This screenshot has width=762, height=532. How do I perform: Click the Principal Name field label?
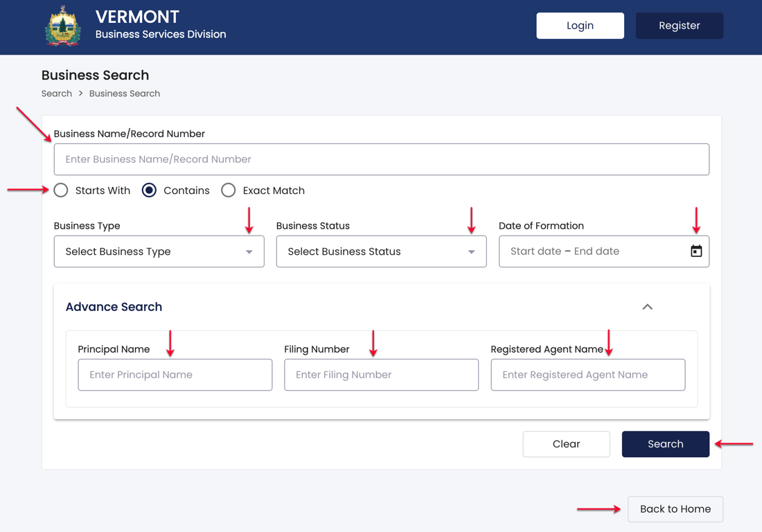click(x=114, y=349)
